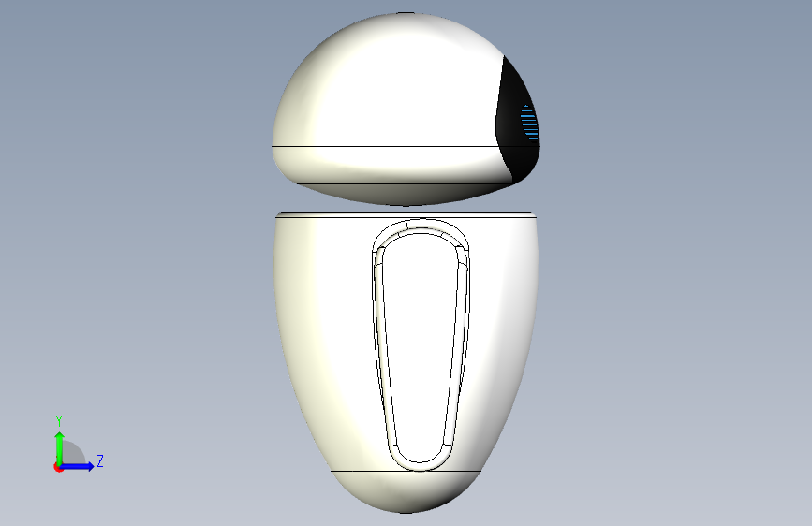
Task: Click the green Y axis arrow on the triad
Action: click(59, 447)
